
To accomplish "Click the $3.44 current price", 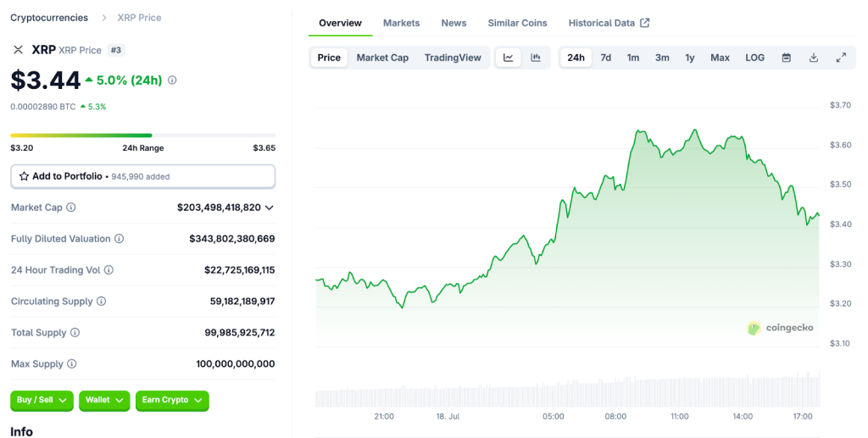I will 46,80.
